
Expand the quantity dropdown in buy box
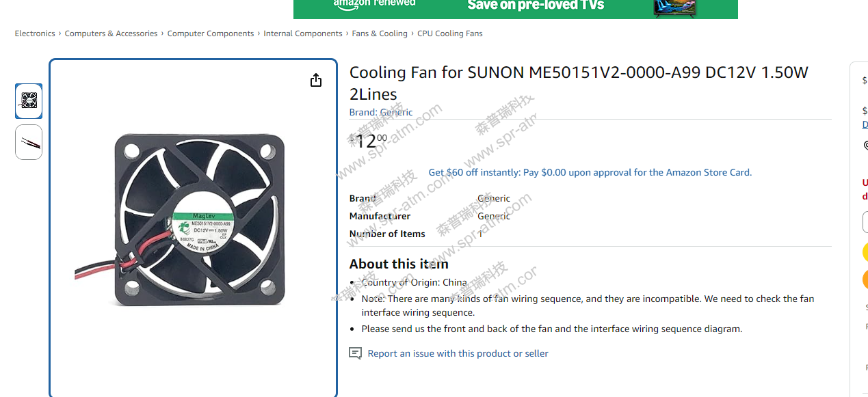865,222
